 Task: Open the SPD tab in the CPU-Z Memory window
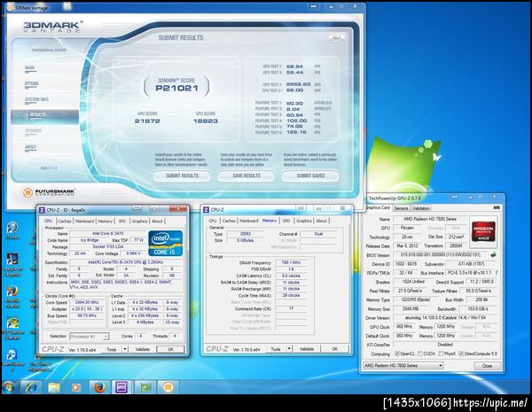pos(286,221)
